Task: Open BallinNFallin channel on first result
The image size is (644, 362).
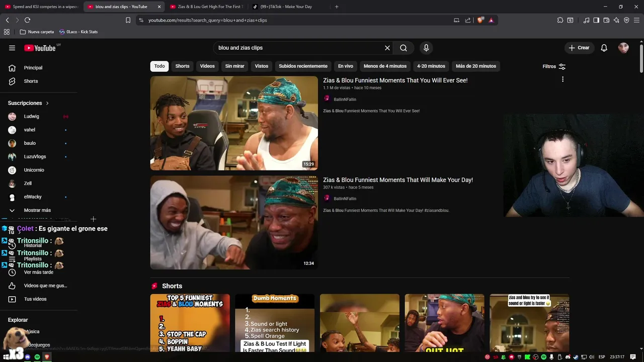Action: [345, 99]
